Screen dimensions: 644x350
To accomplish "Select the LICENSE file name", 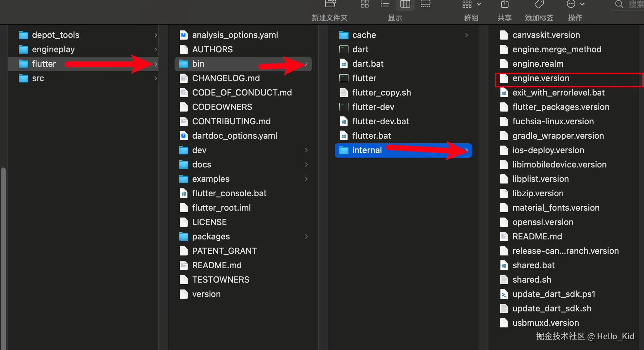I will (x=209, y=222).
